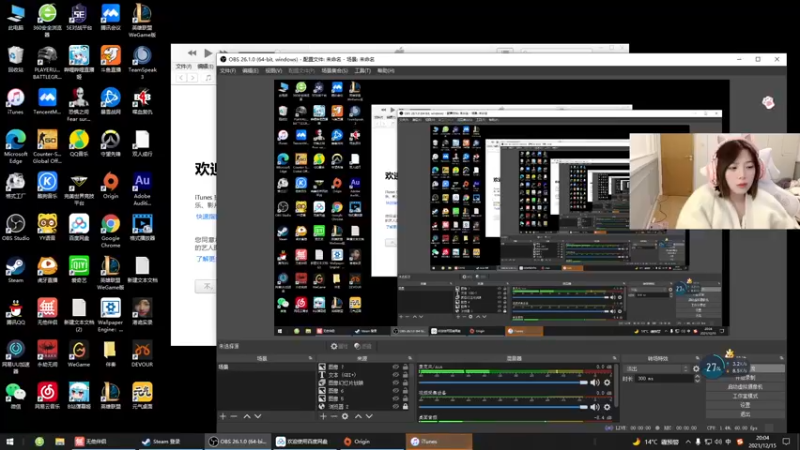This screenshot has width=800, height=450.
Task: Open Windows Start button on taskbar
Action: (10, 442)
